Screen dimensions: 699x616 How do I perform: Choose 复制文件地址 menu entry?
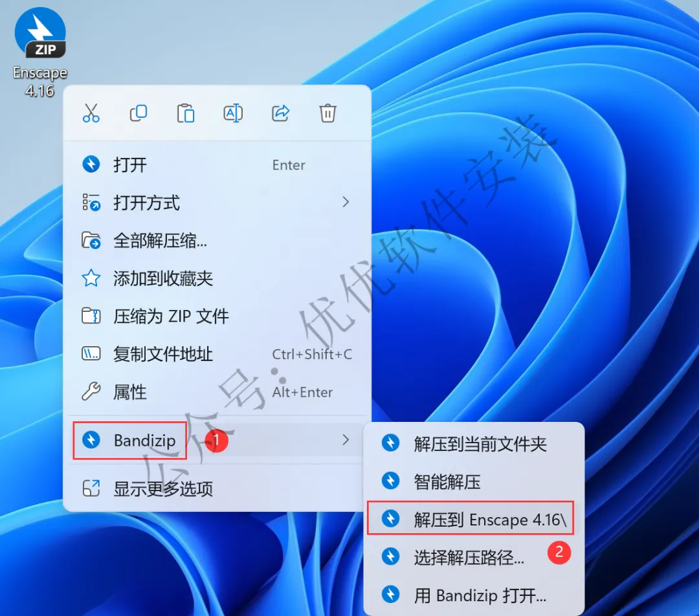(x=217, y=355)
